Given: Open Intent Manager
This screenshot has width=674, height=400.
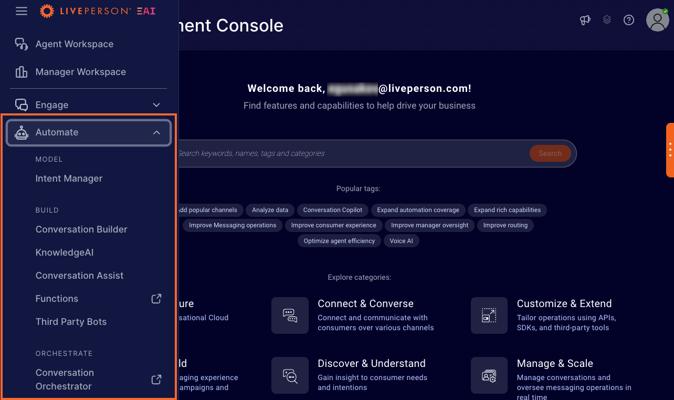Looking at the screenshot, I should point(69,179).
